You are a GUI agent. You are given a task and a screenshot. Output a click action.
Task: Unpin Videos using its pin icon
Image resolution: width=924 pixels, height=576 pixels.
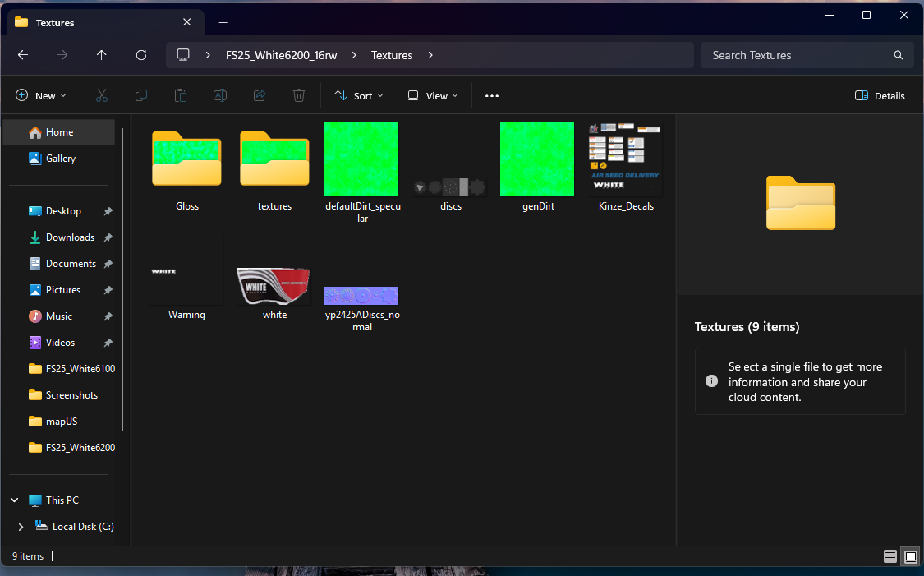point(108,343)
